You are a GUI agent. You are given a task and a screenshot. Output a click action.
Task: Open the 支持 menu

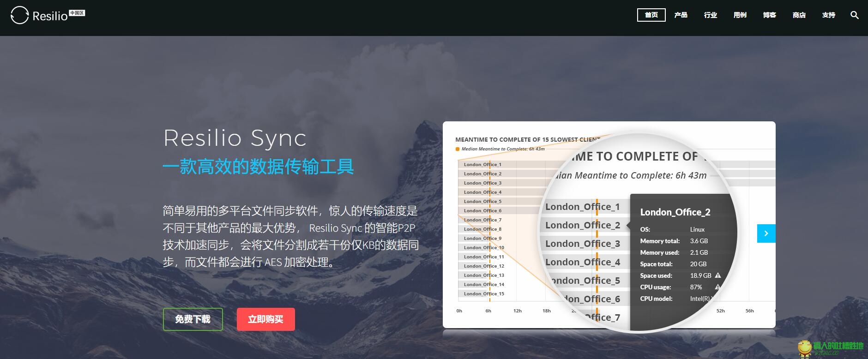pyautogui.click(x=828, y=15)
